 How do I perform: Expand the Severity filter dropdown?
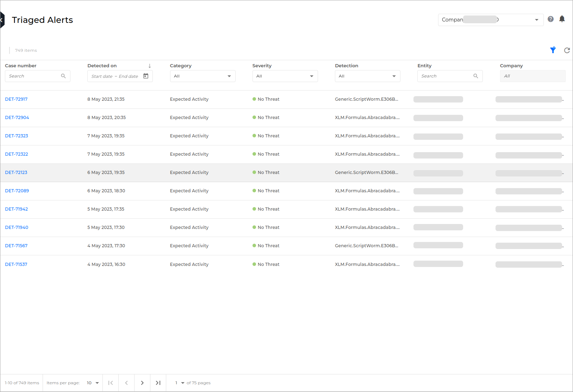(x=285, y=76)
